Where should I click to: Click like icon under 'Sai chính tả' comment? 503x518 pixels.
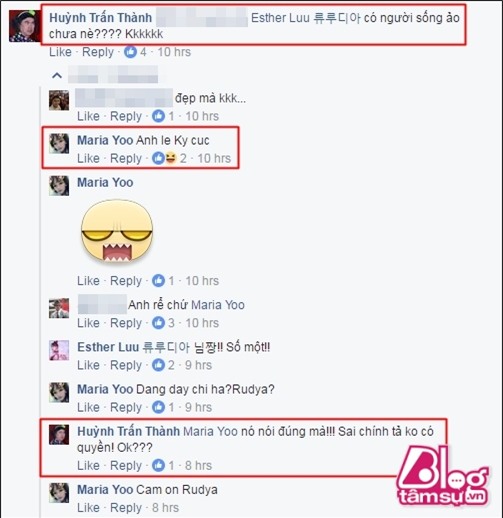point(158,465)
